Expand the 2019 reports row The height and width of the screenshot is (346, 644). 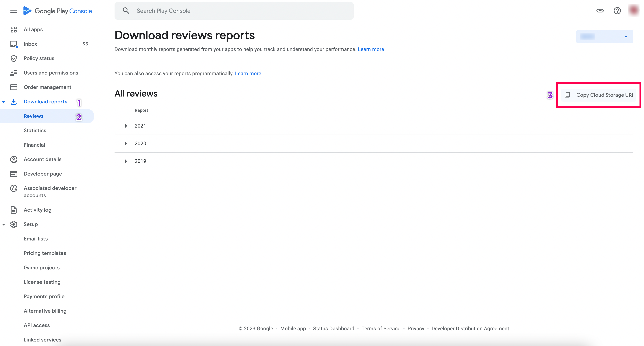click(x=126, y=161)
